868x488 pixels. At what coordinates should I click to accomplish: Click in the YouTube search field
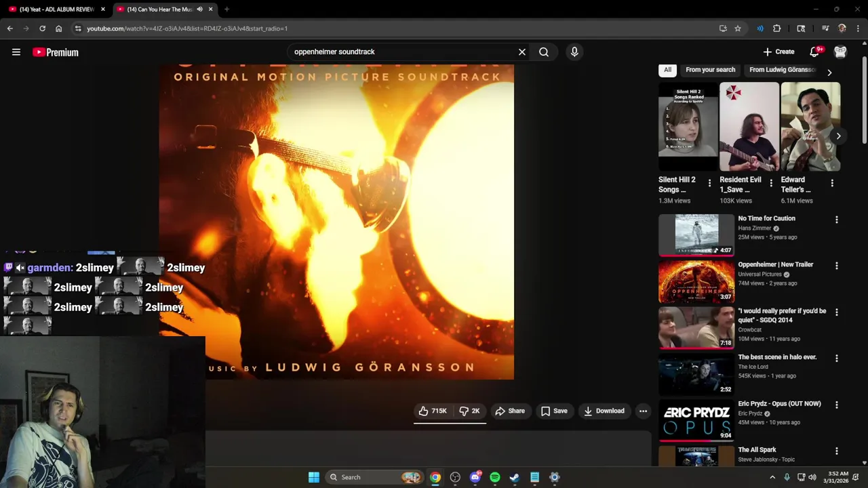pos(403,52)
